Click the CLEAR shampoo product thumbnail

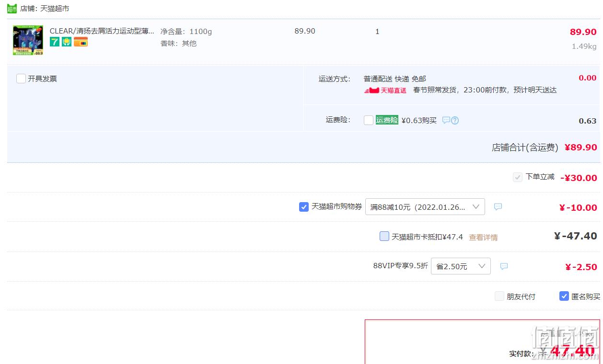(x=28, y=40)
